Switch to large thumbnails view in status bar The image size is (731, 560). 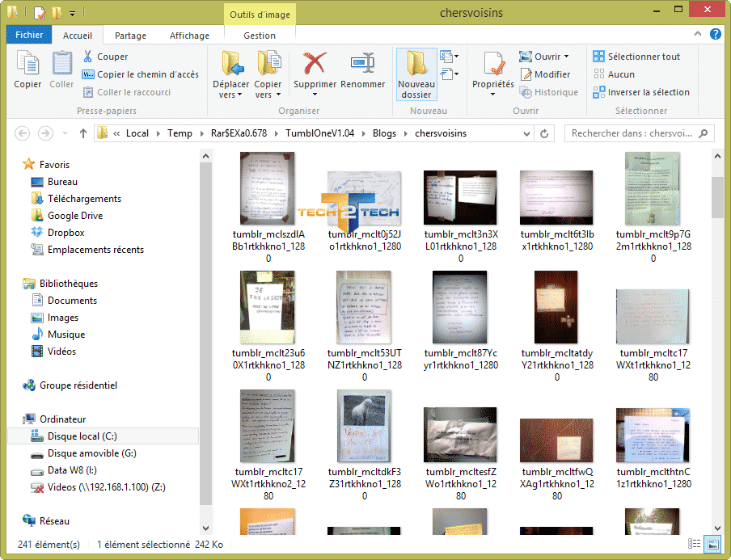712,544
